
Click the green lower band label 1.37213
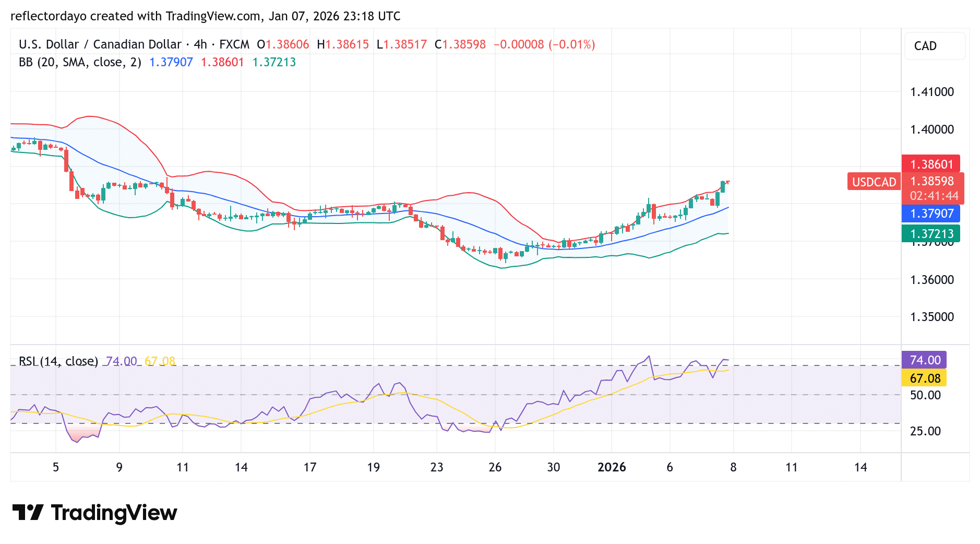[931, 234]
